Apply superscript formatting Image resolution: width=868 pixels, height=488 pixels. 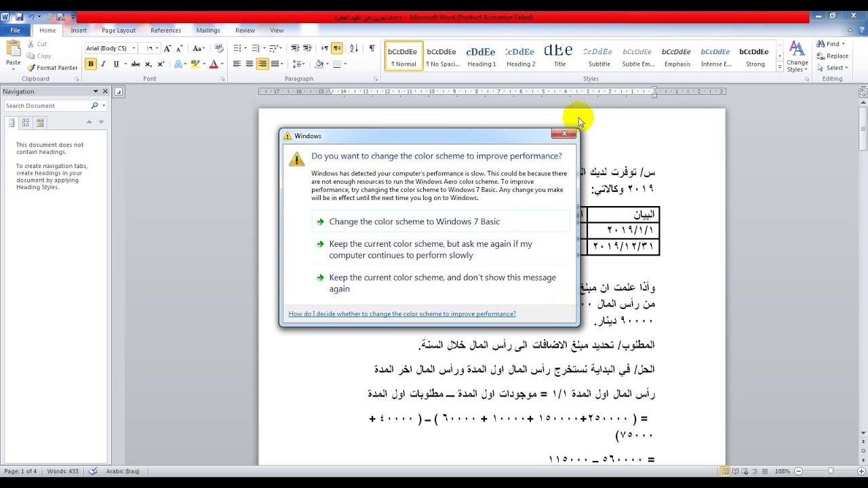coord(161,64)
